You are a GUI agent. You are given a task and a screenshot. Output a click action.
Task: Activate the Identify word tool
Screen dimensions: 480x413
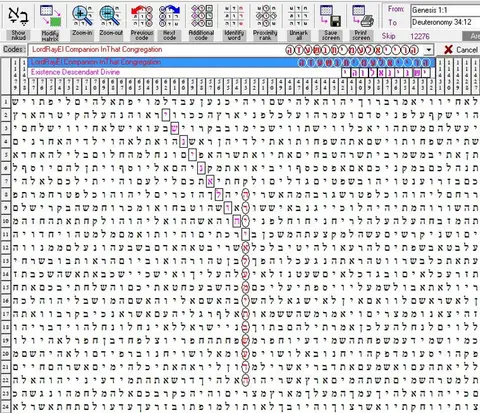[234, 21]
